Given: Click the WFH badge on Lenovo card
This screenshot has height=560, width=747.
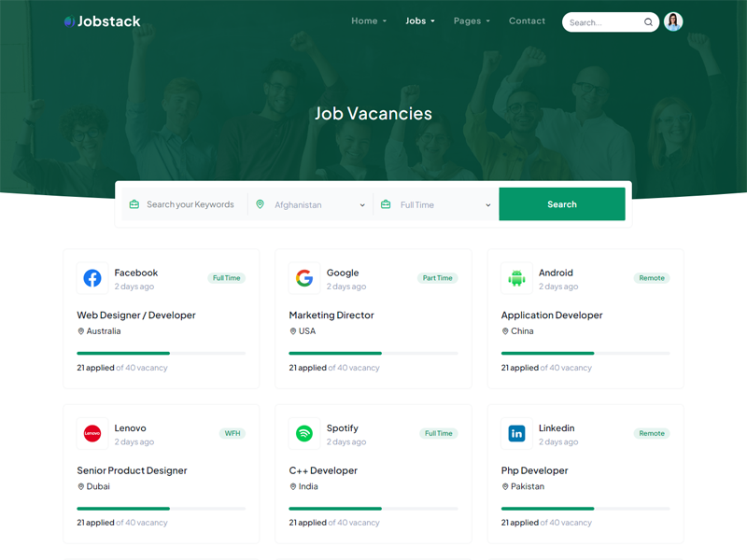Looking at the screenshot, I should point(233,433).
